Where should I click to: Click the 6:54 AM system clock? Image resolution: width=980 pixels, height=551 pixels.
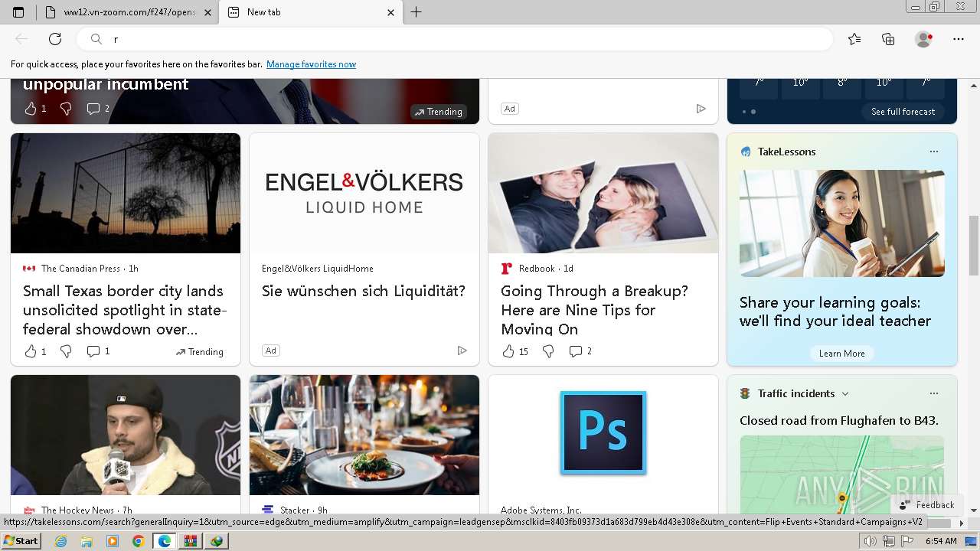click(x=941, y=541)
